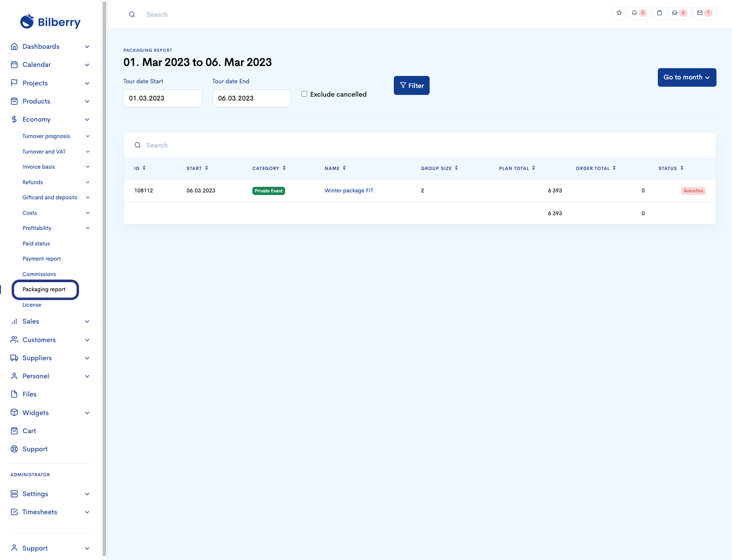Open the Payment report page
The height and width of the screenshot is (560, 732).
pyautogui.click(x=42, y=259)
